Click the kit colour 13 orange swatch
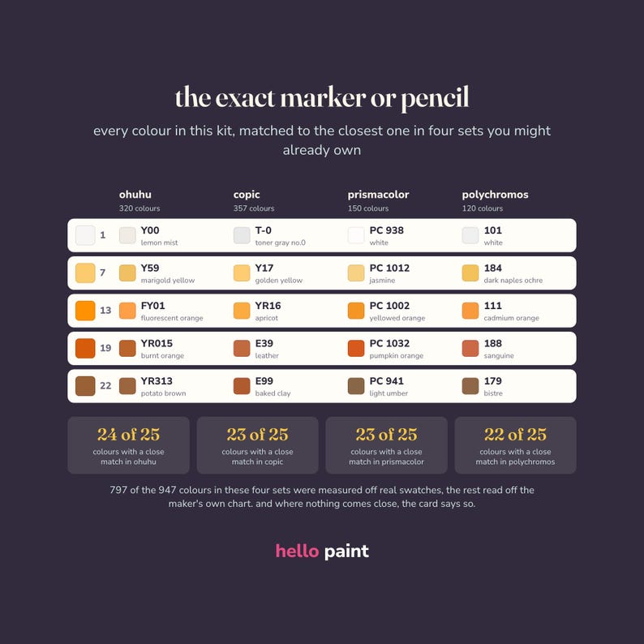Viewport: 644px width, 644px height. [x=85, y=311]
